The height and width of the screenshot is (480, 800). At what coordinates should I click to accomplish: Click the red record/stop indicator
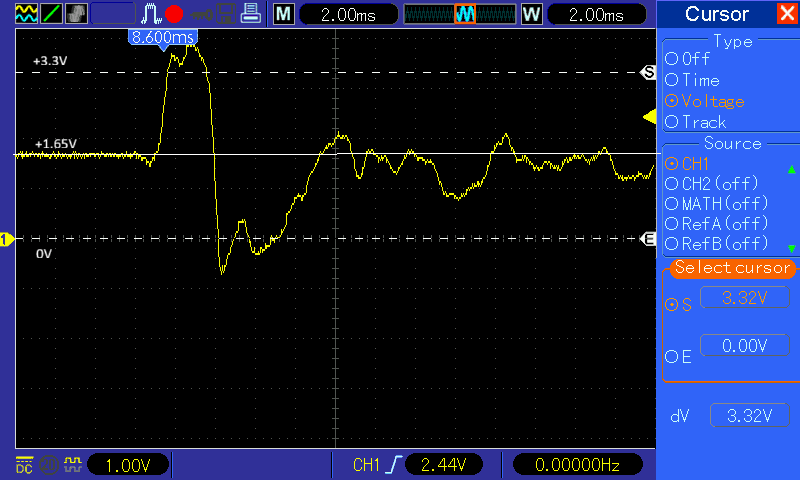click(x=174, y=14)
